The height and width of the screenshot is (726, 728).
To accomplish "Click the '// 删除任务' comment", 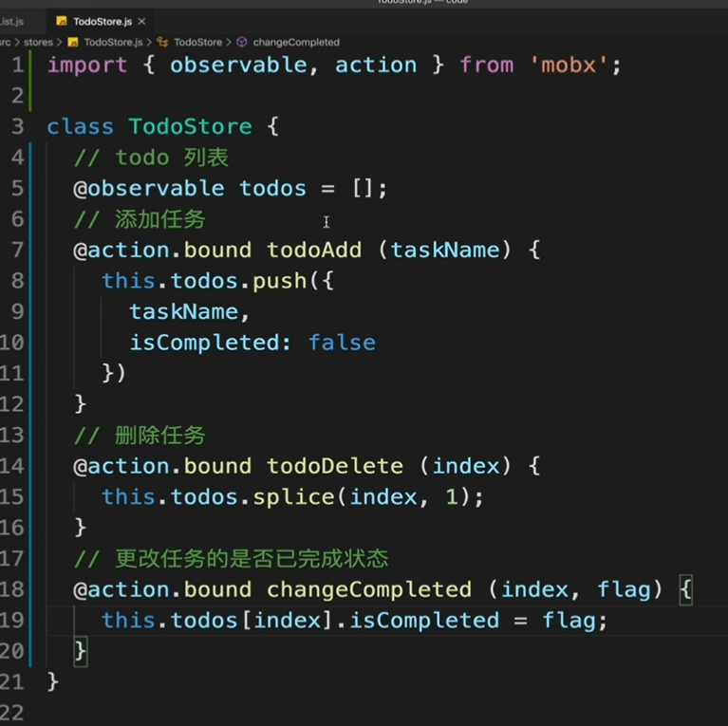I will point(140,436).
